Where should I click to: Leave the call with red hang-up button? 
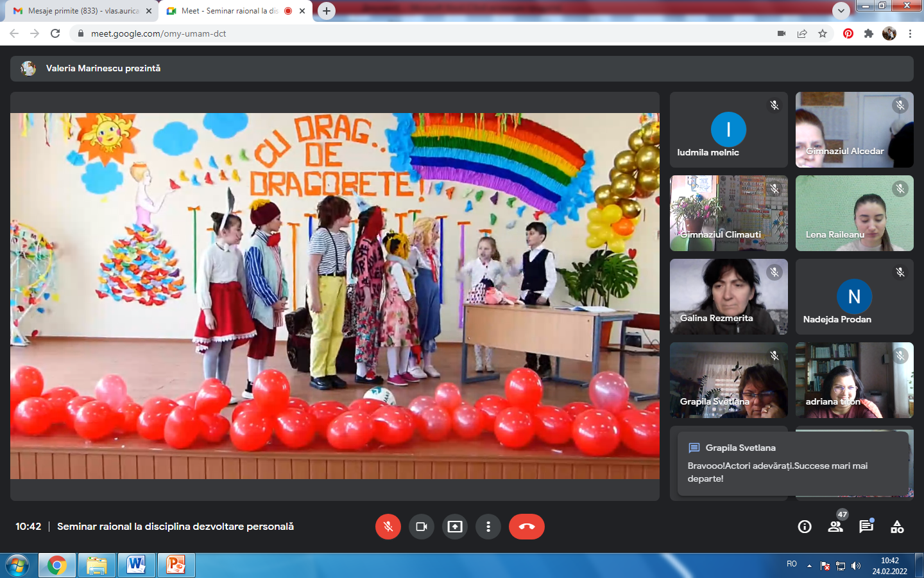coord(527,527)
